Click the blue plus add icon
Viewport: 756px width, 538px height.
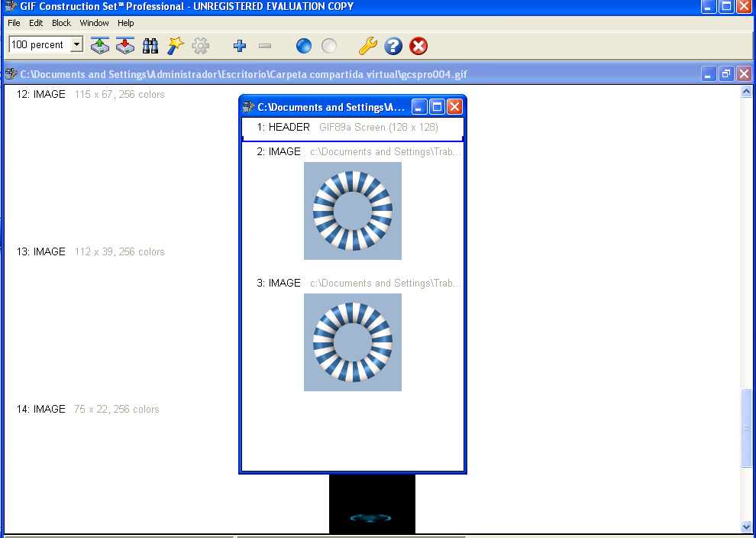(x=240, y=46)
